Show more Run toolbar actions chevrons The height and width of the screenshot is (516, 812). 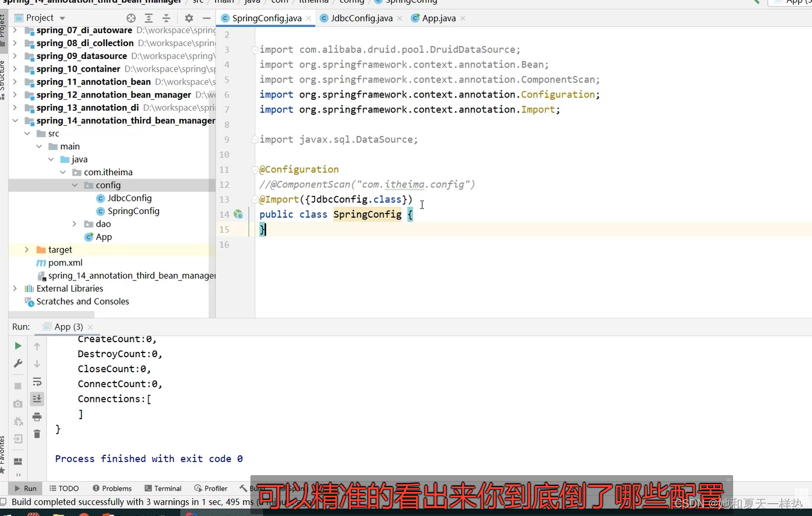pos(18,475)
